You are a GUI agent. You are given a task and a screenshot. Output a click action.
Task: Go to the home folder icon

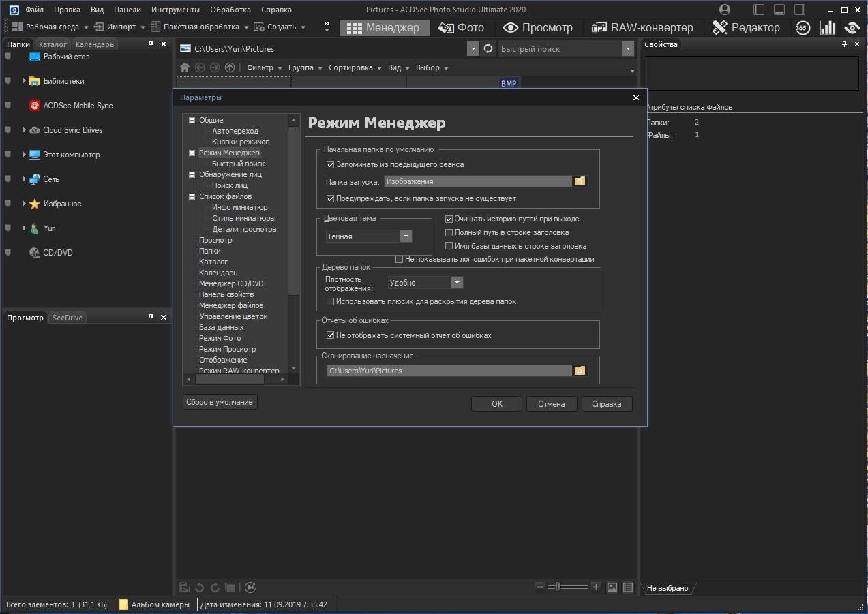point(185,67)
